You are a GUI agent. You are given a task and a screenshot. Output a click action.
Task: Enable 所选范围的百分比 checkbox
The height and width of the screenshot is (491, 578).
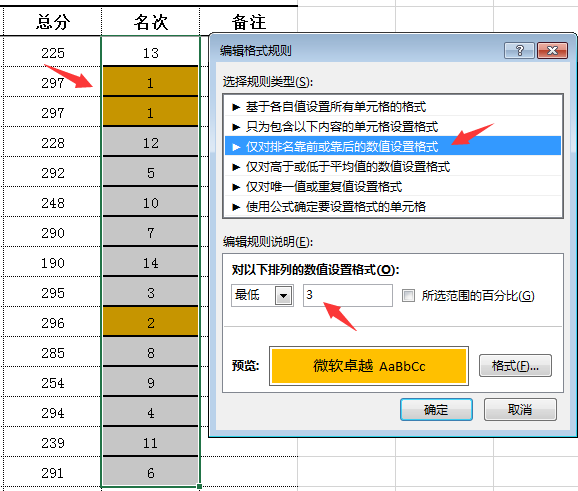pos(408,295)
